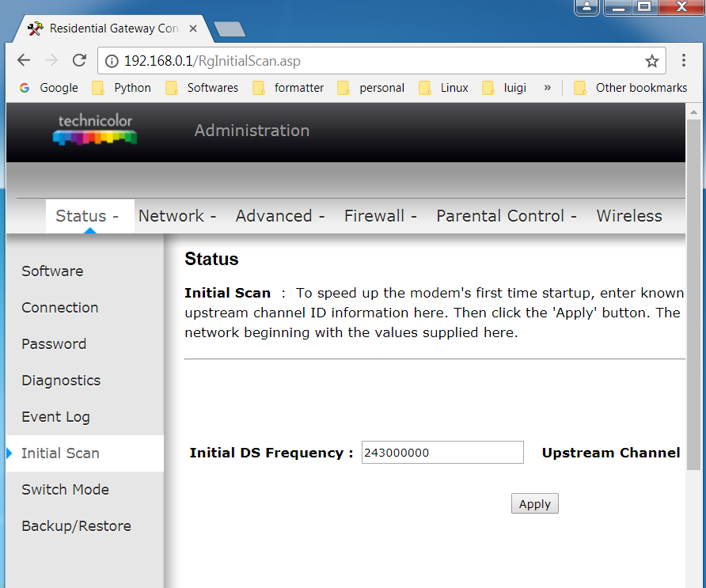This screenshot has width=706, height=588.
Task: Open the Wireless menu
Action: click(x=628, y=215)
